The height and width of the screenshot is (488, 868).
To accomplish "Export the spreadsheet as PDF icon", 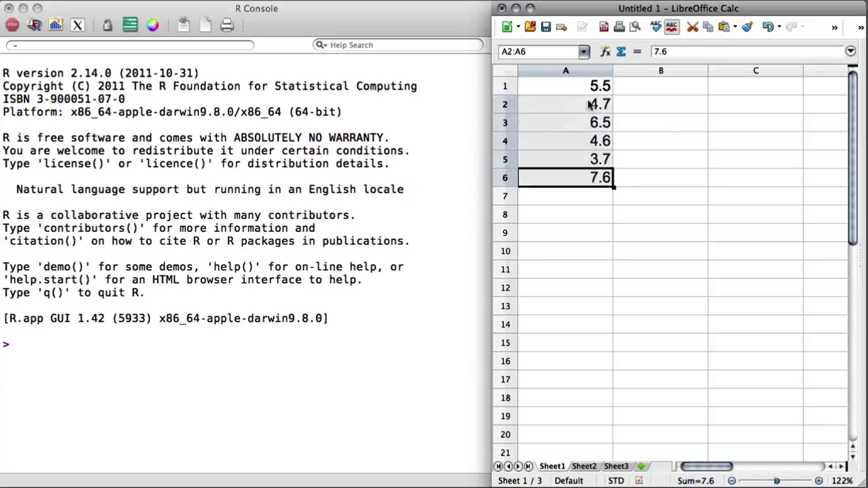I will [604, 27].
